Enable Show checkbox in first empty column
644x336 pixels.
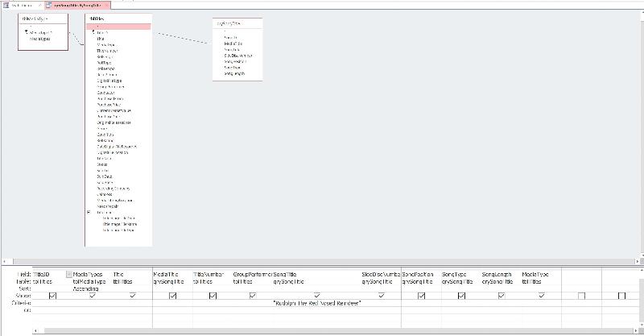(x=581, y=296)
